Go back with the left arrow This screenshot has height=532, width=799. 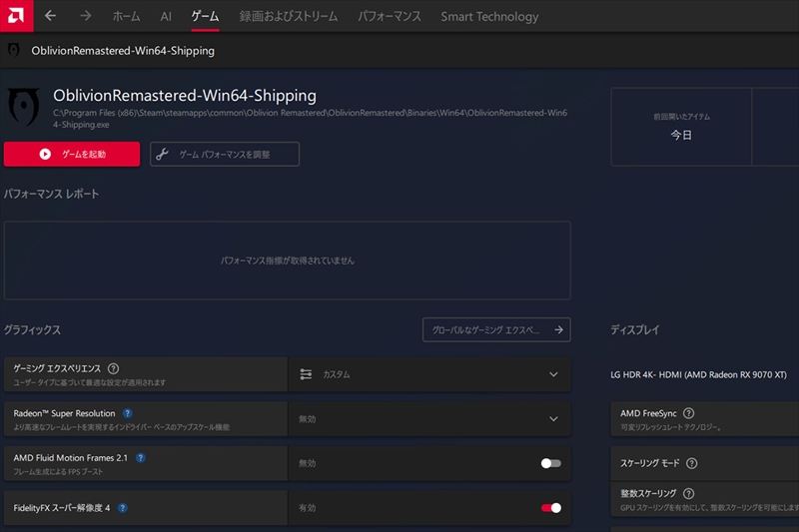tap(50, 16)
